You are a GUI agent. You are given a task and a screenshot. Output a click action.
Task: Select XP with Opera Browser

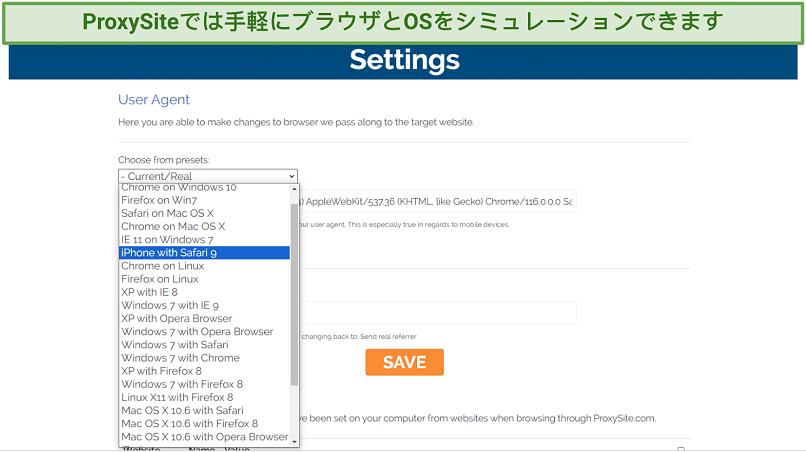(205, 318)
